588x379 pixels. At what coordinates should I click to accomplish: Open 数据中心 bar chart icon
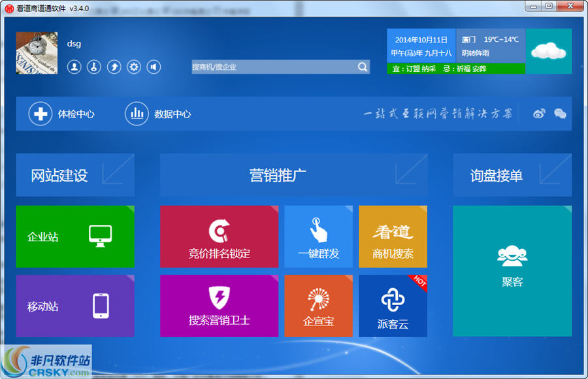(x=137, y=114)
